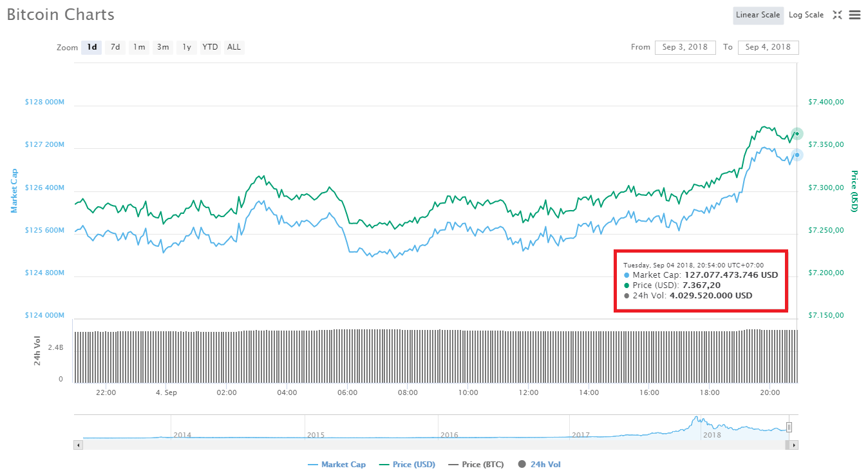Click navigator scrollbar left arrow
The width and height of the screenshot is (868, 473).
coord(79,445)
